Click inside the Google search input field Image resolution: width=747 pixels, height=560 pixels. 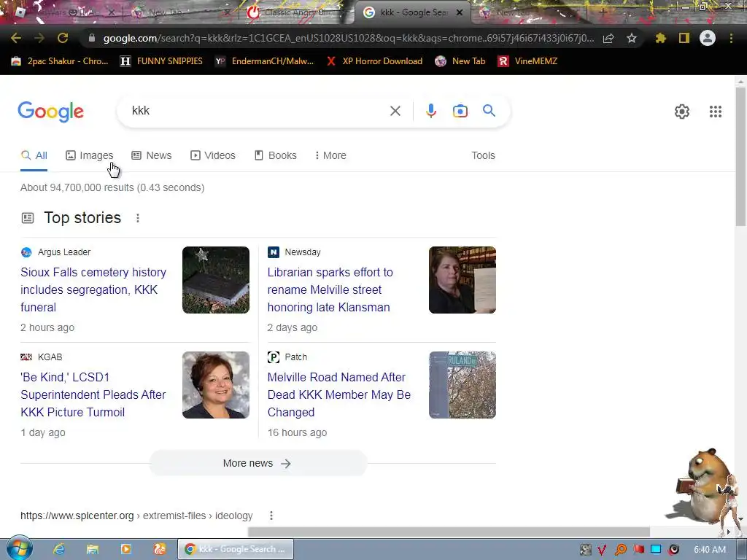pyautogui.click(x=258, y=111)
